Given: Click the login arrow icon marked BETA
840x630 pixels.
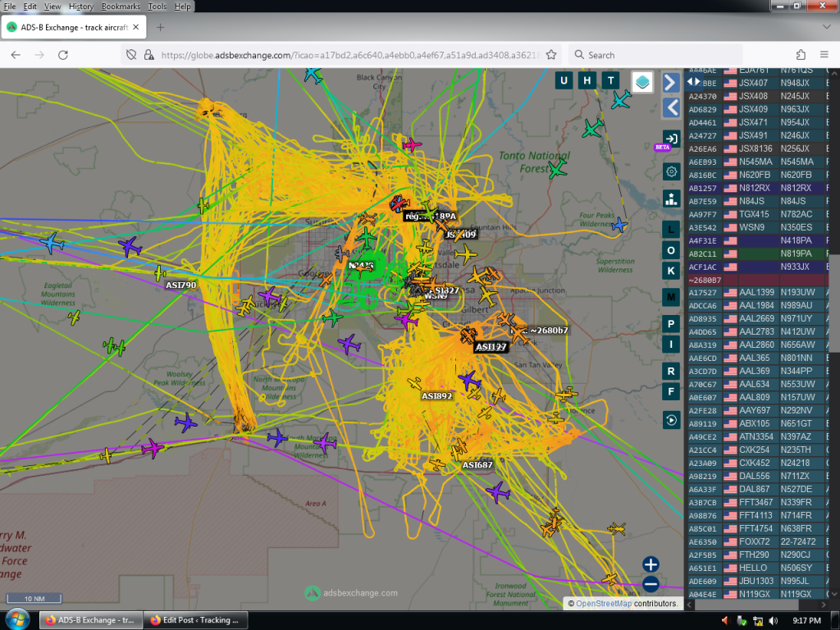Looking at the screenshot, I should pyautogui.click(x=671, y=139).
